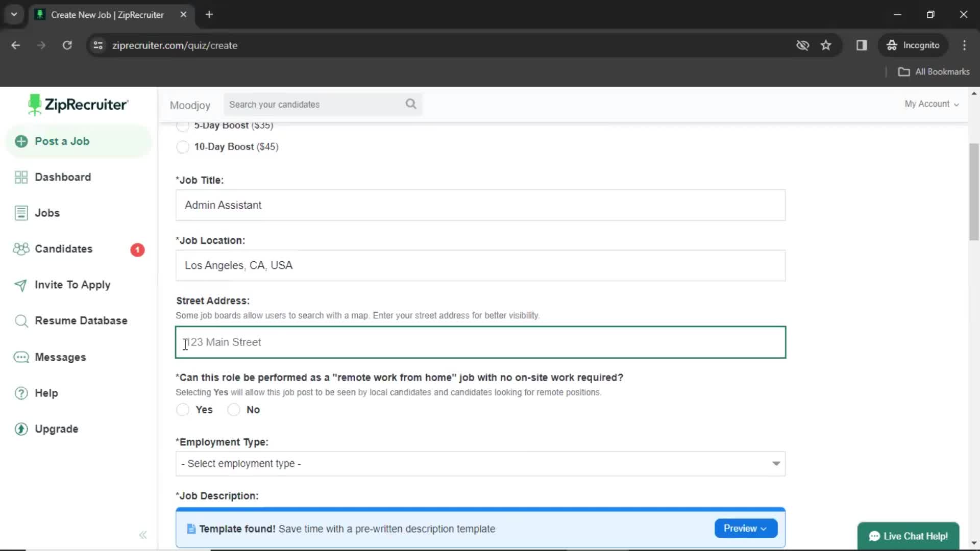Click the Resume Database icon
980x551 pixels.
tap(21, 320)
